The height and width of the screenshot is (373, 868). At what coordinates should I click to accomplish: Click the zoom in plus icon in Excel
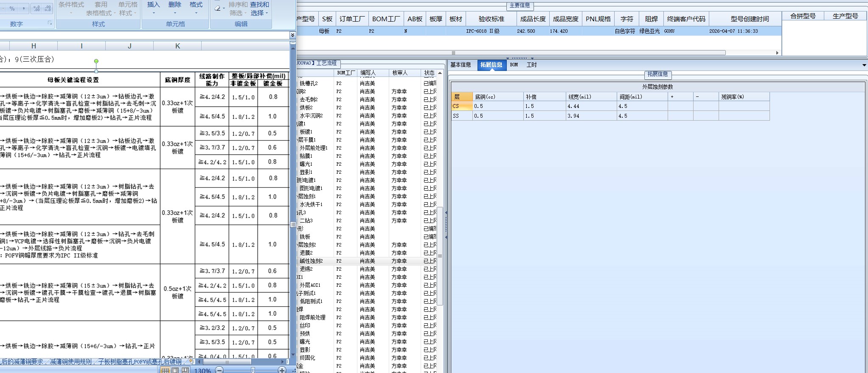point(282,370)
